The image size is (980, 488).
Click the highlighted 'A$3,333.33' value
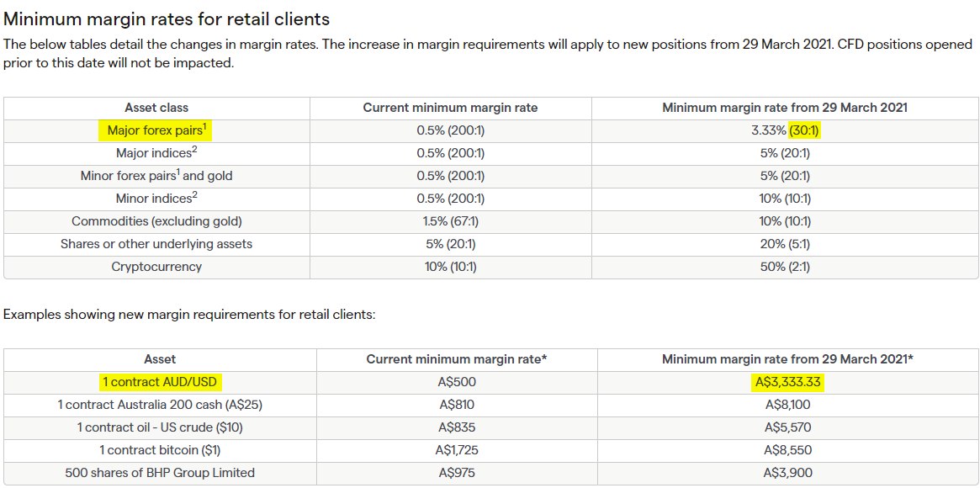pyautogui.click(x=788, y=382)
